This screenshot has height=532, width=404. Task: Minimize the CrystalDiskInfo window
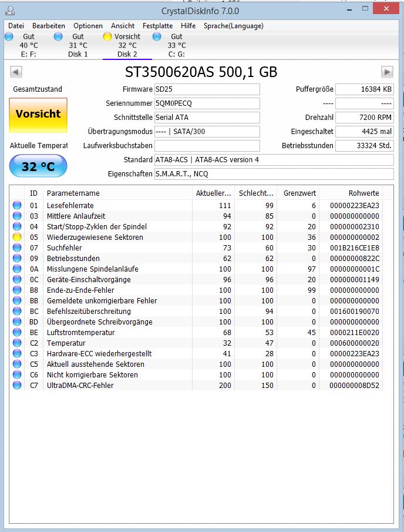click(349, 9)
